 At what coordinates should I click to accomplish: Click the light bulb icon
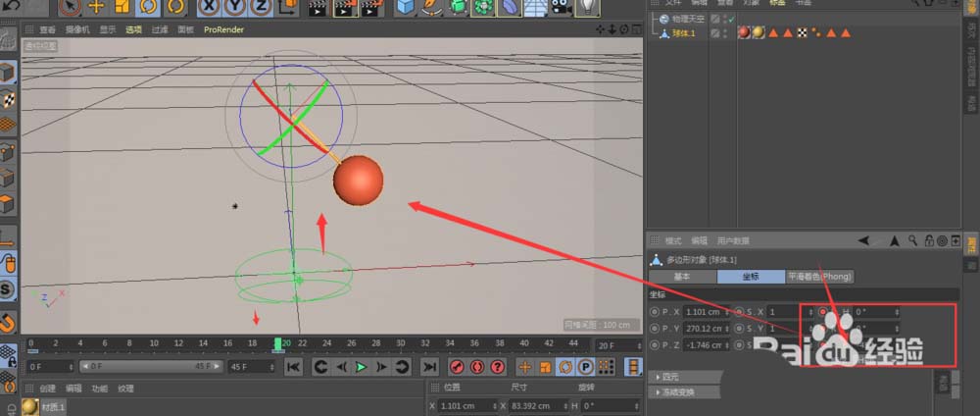tap(587, 7)
